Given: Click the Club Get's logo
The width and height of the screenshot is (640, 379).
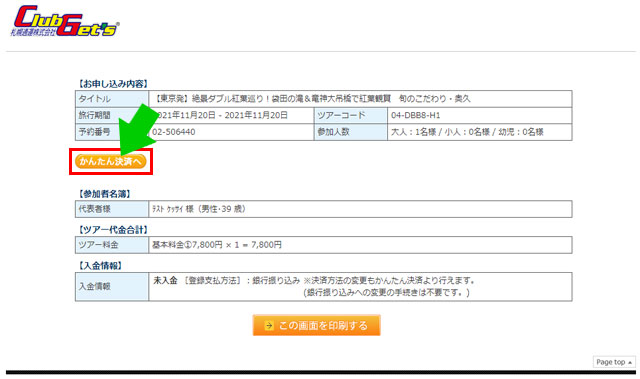Looking at the screenshot, I should click(x=64, y=21).
